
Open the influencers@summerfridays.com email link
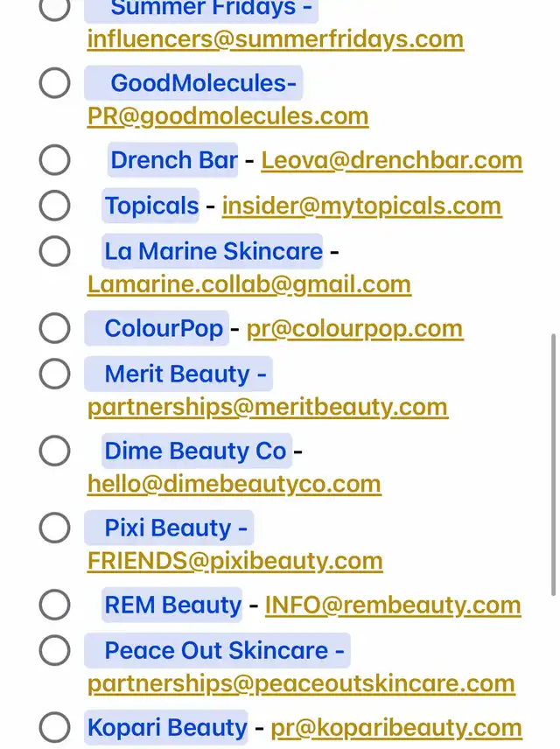tap(275, 39)
